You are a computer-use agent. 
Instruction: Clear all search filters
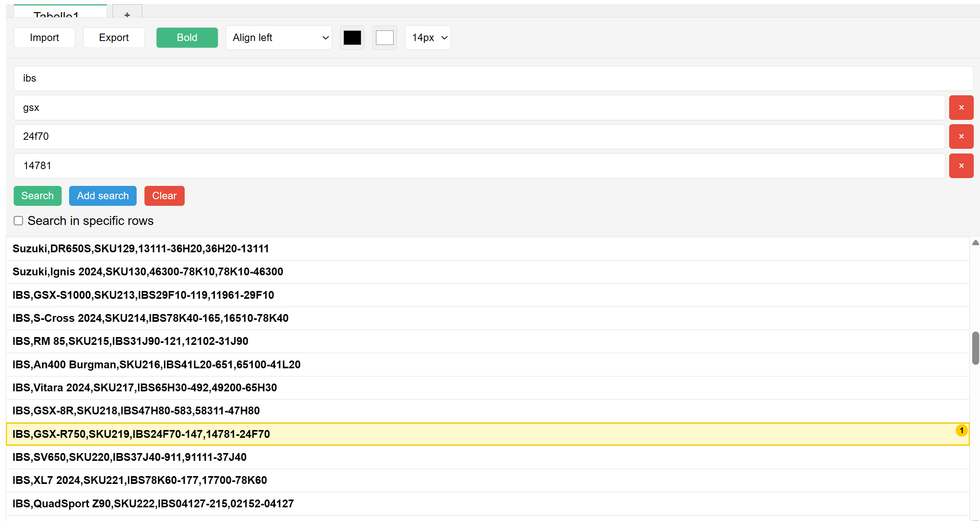[164, 196]
